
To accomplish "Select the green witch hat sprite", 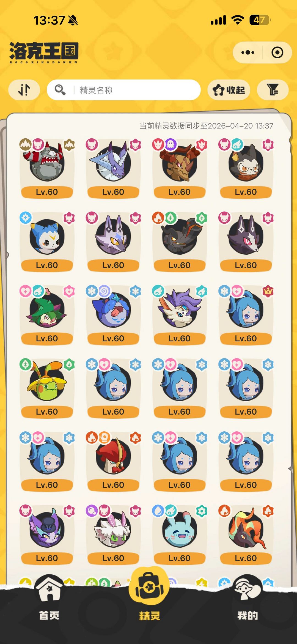I will pos(47,314).
